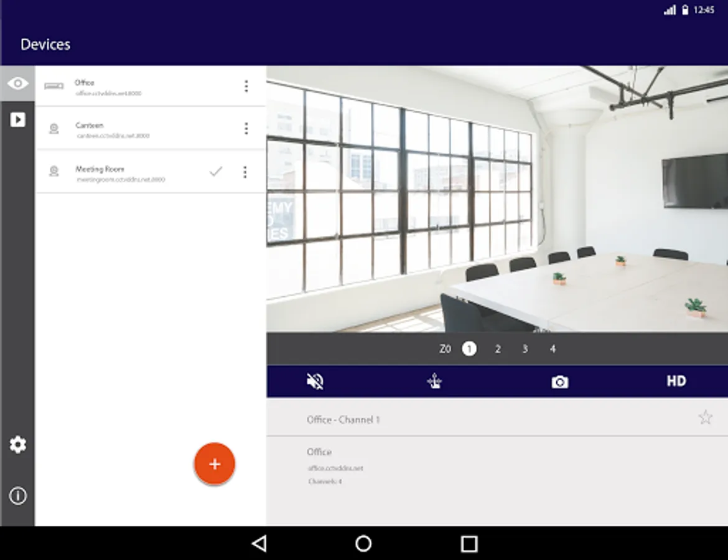Click the checkmark on Meeting Room row
This screenshot has width=728, height=560.
click(x=216, y=171)
